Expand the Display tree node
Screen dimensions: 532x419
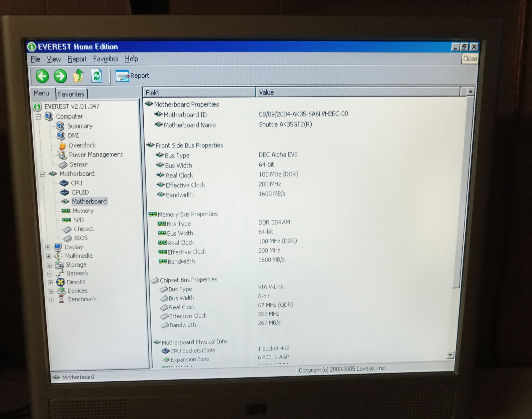pyautogui.click(x=48, y=247)
